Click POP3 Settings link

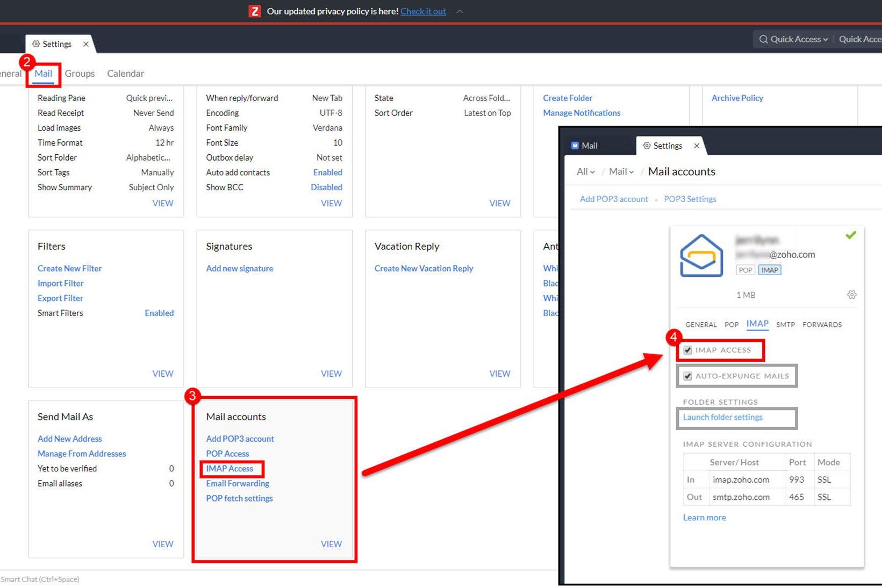[690, 199]
